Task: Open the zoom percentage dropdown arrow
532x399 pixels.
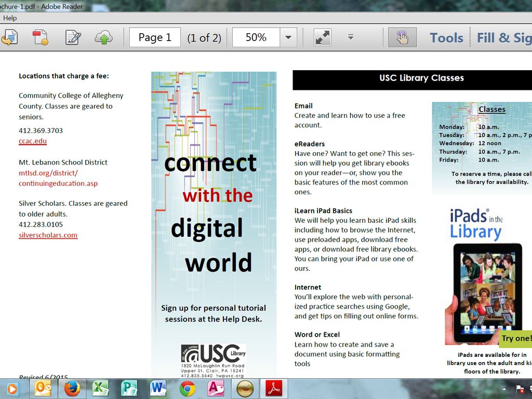Action: [288, 37]
